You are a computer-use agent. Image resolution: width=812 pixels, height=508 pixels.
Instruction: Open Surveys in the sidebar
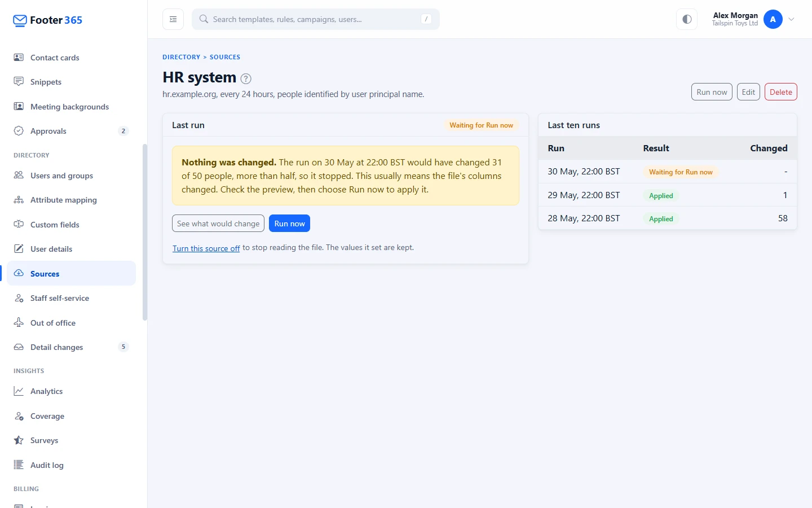click(71, 440)
